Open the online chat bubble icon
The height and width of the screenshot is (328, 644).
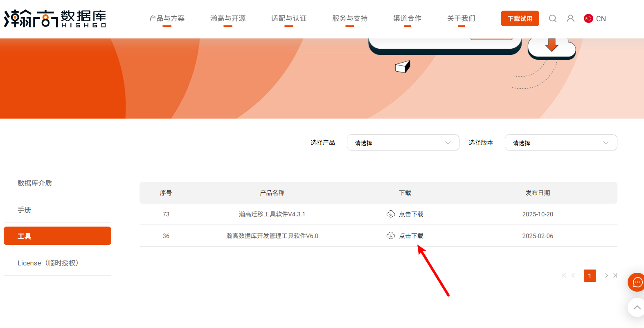pyautogui.click(x=637, y=282)
